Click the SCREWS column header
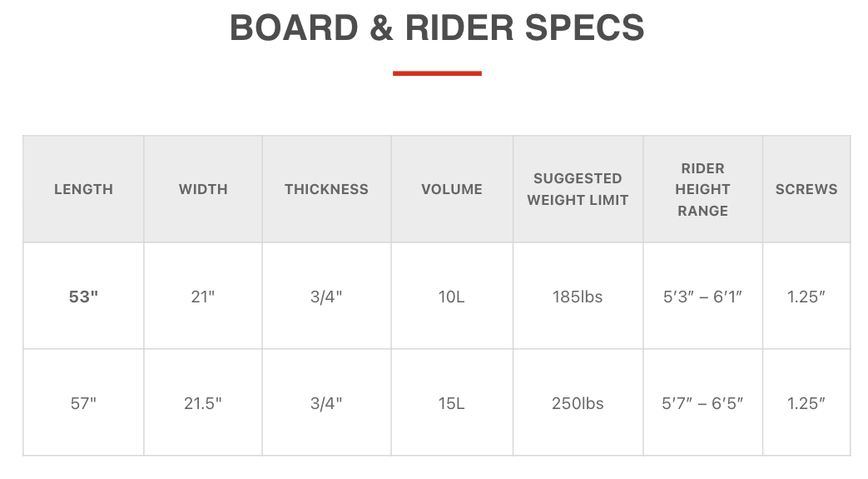 [x=806, y=189]
